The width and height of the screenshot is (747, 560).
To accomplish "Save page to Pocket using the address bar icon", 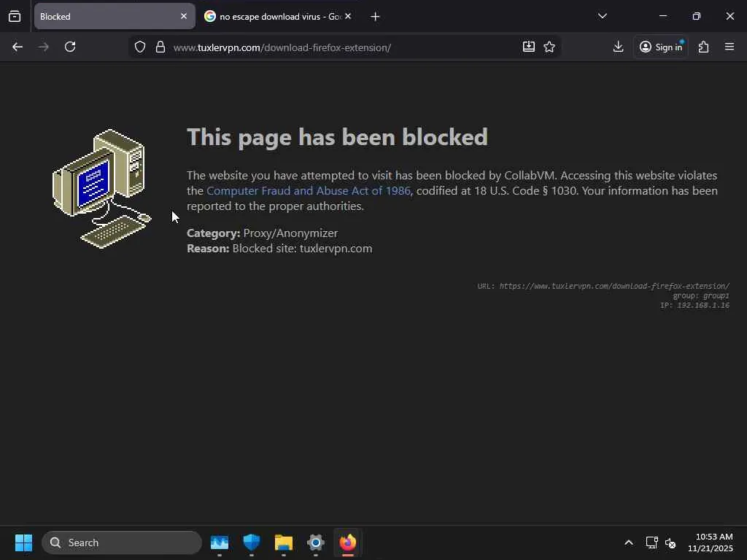I will [528, 47].
